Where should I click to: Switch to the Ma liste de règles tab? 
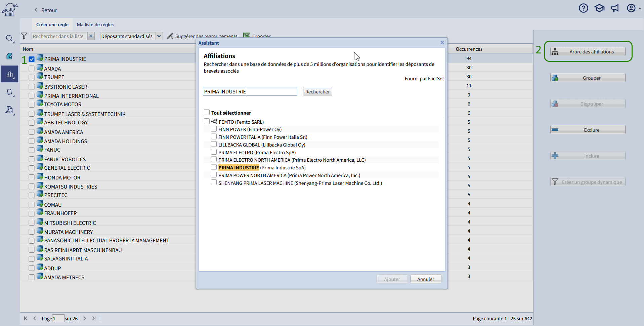pos(95,25)
